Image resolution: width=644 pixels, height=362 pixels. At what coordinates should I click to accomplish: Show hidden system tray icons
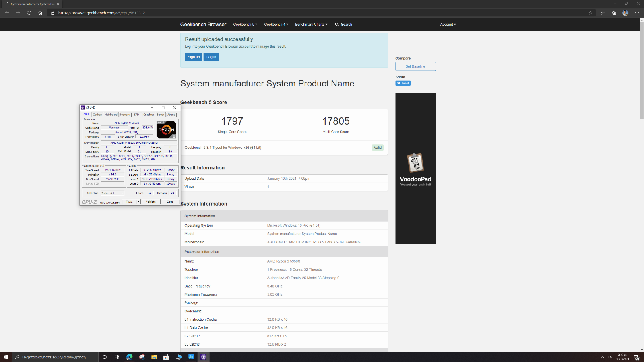602,357
